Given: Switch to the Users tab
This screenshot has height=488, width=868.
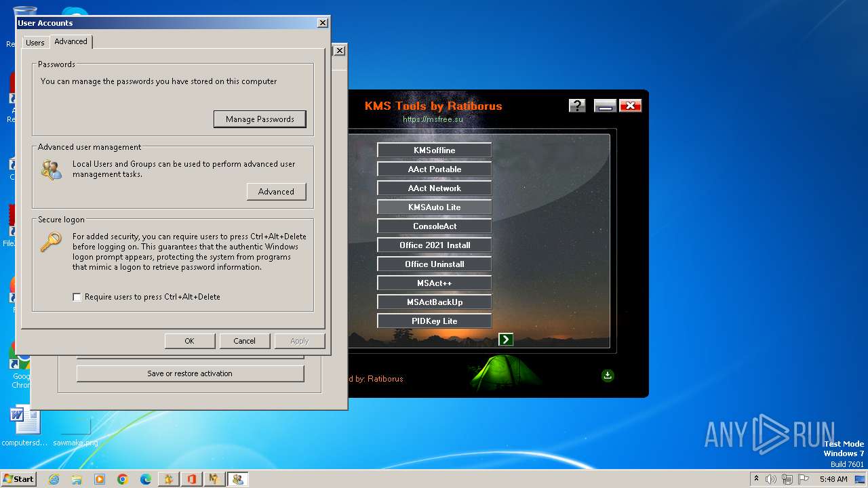Looking at the screenshot, I should (x=35, y=43).
